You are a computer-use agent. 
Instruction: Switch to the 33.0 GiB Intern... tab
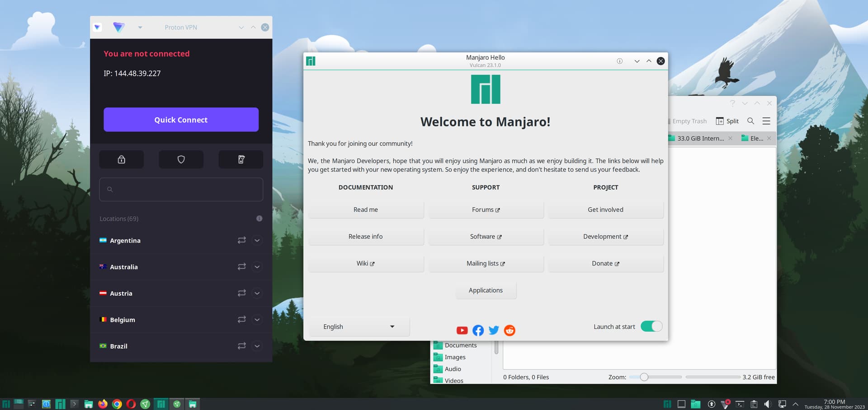pos(699,139)
